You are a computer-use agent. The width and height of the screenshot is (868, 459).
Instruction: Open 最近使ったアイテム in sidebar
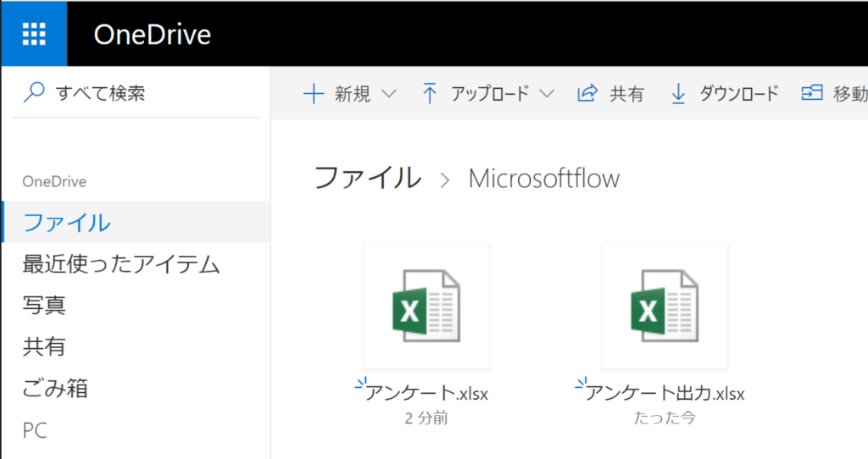[x=121, y=263]
